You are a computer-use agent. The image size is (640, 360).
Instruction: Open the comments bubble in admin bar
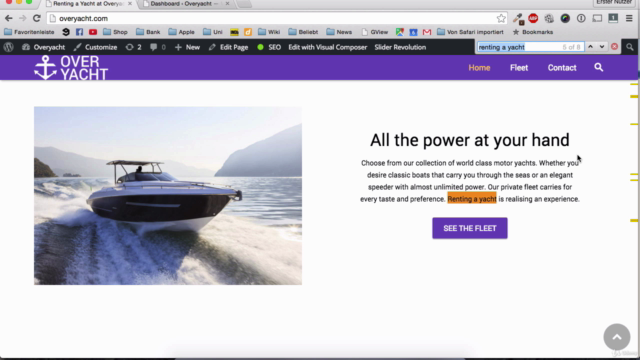pos(158,47)
